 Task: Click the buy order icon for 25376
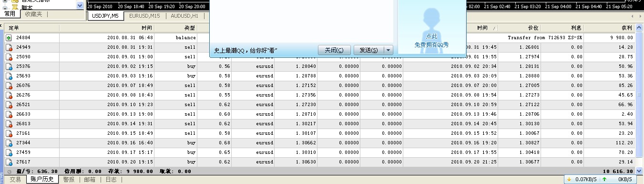pos(9,66)
